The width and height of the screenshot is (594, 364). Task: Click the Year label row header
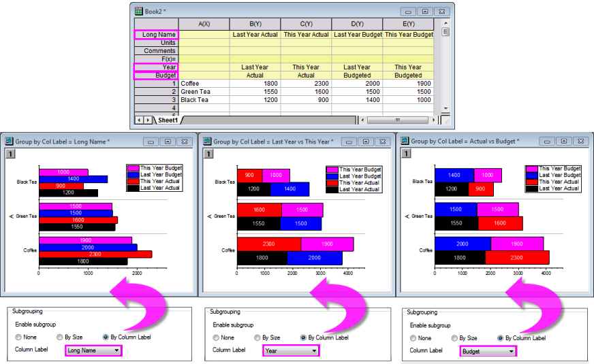click(156, 67)
